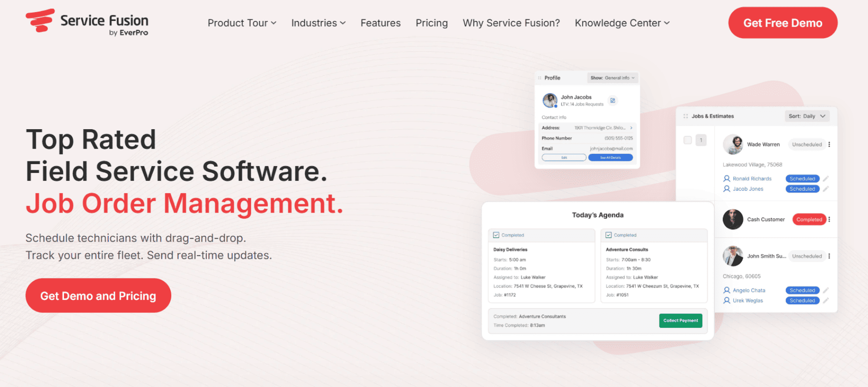868x387 pixels.
Task: Click Job #1172 text
Action: 504,295
